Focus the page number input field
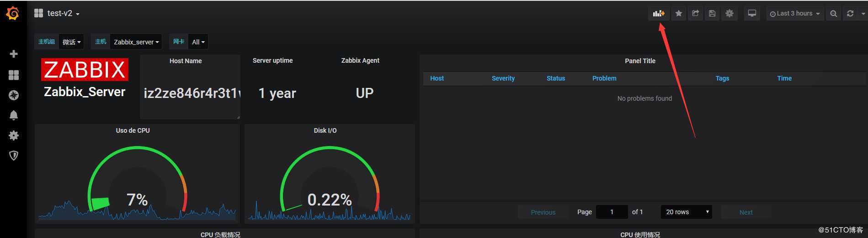868x238 pixels. 612,212
